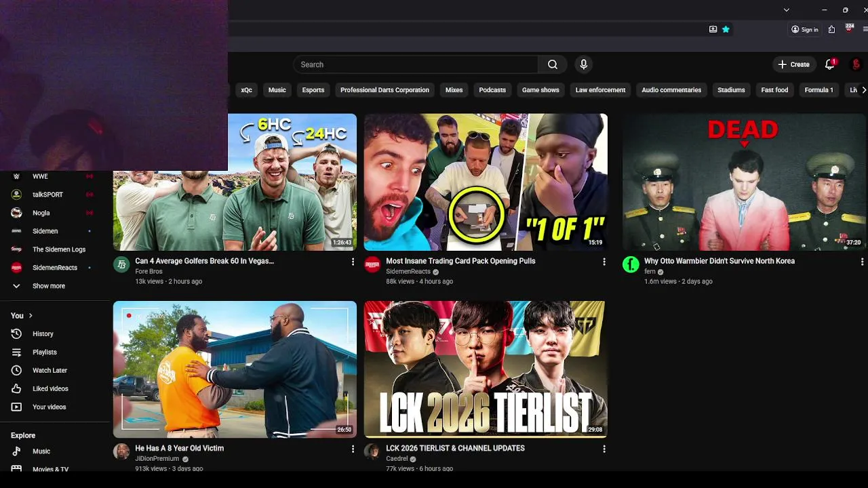Play the Trading Card Pack Opening thumbnail
Viewport: 868px width, 488px height.
tap(486, 182)
